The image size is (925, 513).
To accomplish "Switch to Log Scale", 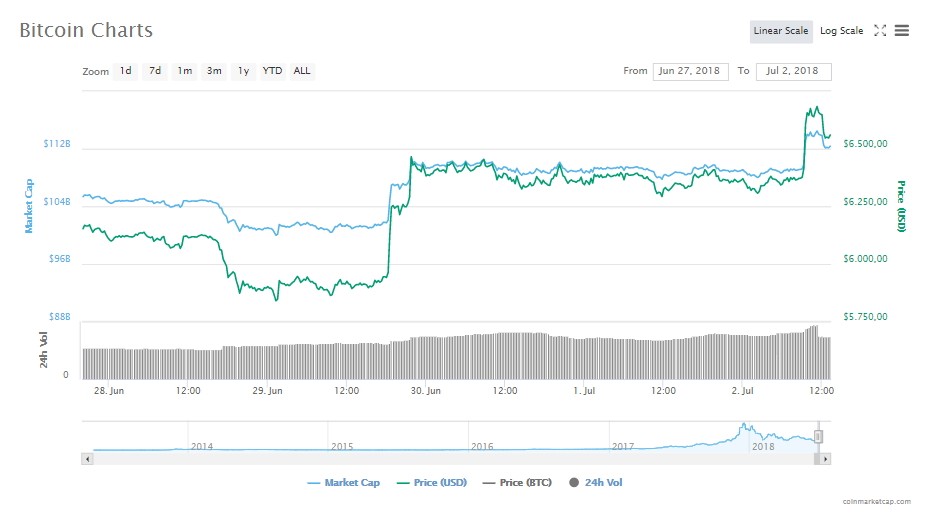I will click(841, 31).
